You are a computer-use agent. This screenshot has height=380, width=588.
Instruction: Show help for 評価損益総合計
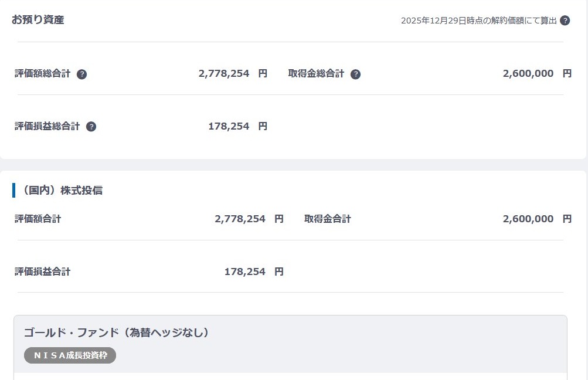(x=91, y=127)
